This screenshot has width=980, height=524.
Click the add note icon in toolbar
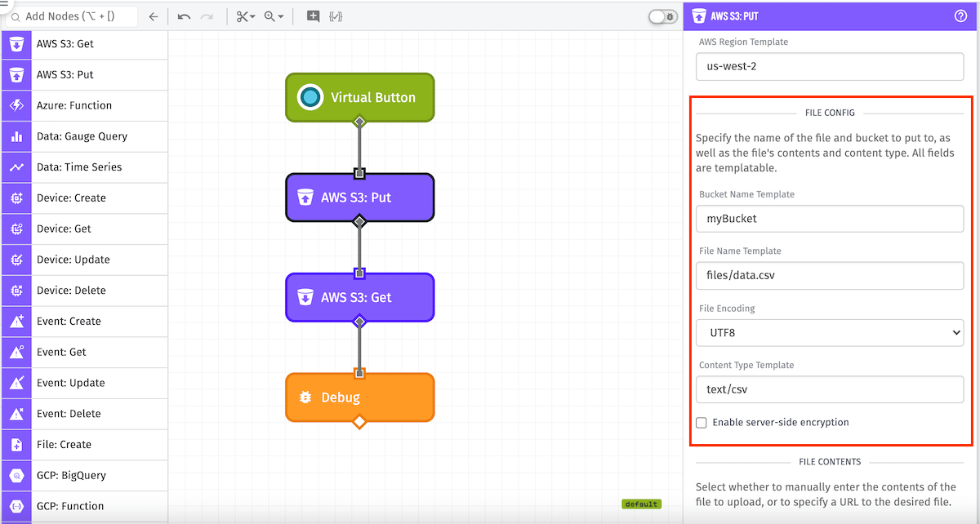tap(313, 16)
